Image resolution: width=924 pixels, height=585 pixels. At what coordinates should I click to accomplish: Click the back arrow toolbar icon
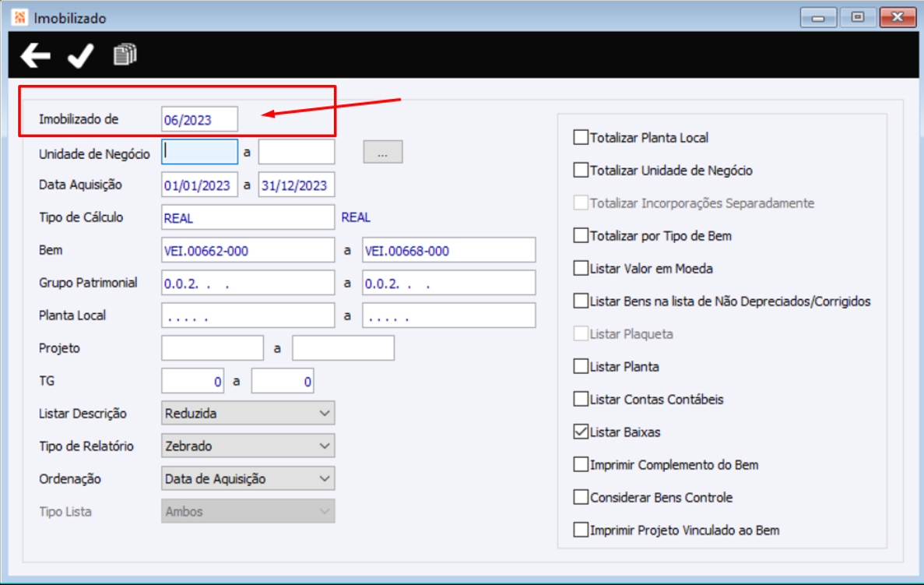tap(35, 55)
